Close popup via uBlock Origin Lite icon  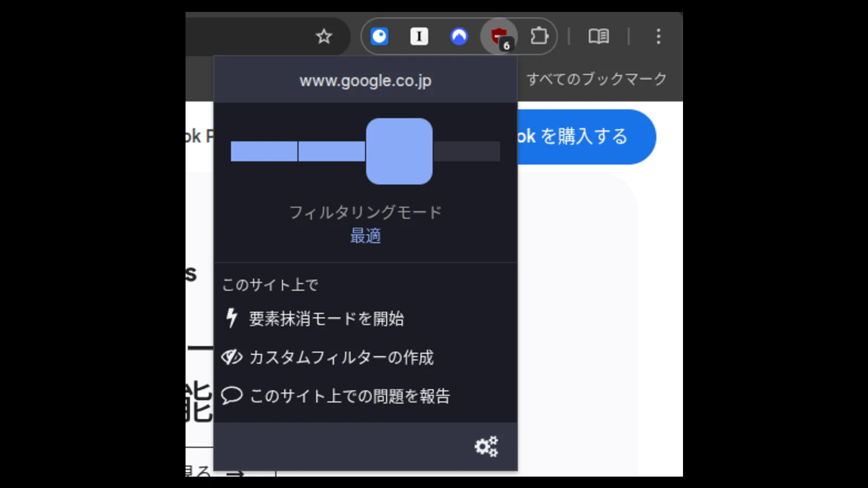(499, 36)
